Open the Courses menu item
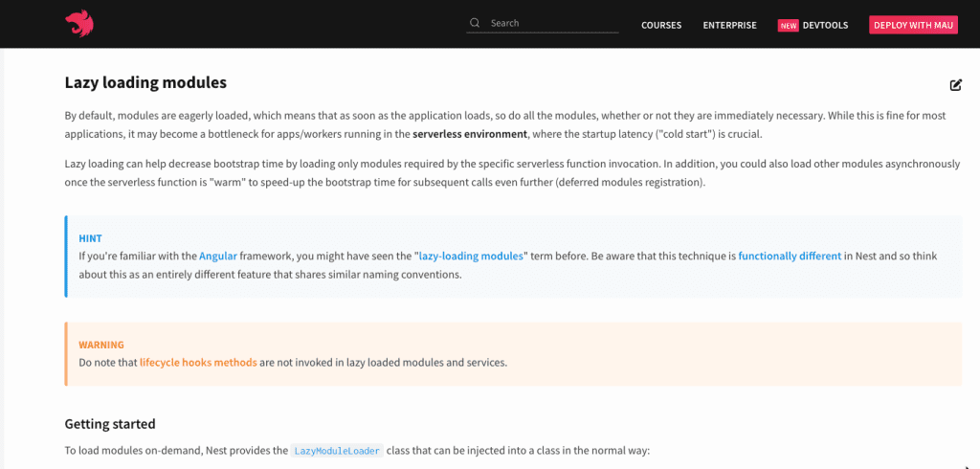 pos(661,26)
